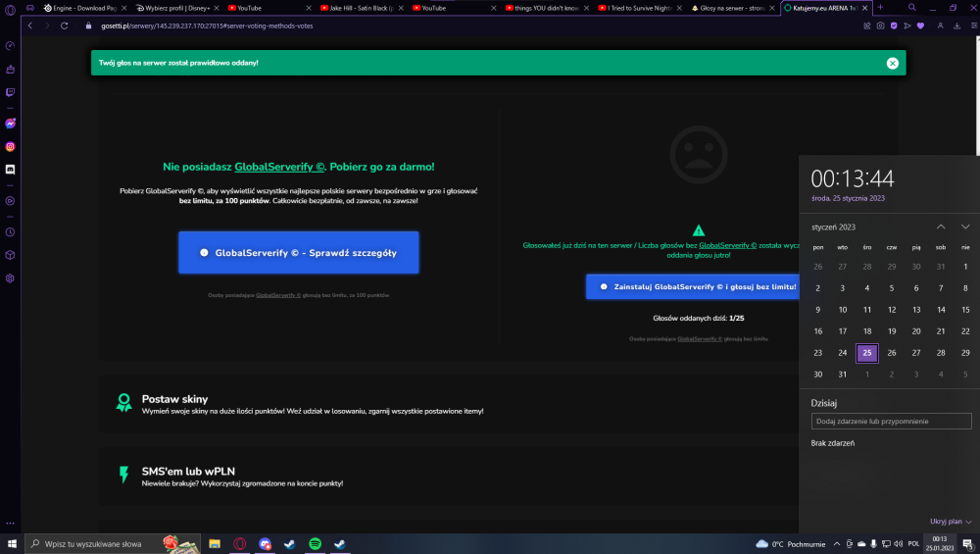Open sidebar three-dots setup menu
This screenshot has height=554, width=980.
pyautogui.click(x=10, y=524)
